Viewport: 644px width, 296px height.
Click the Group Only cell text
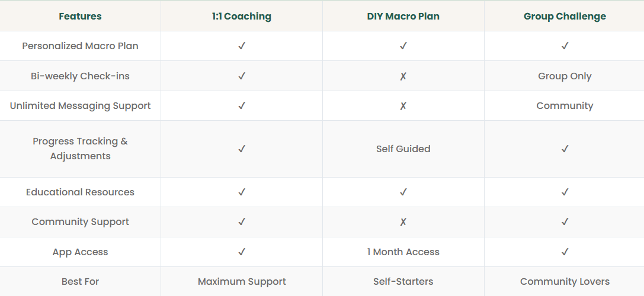565,76
